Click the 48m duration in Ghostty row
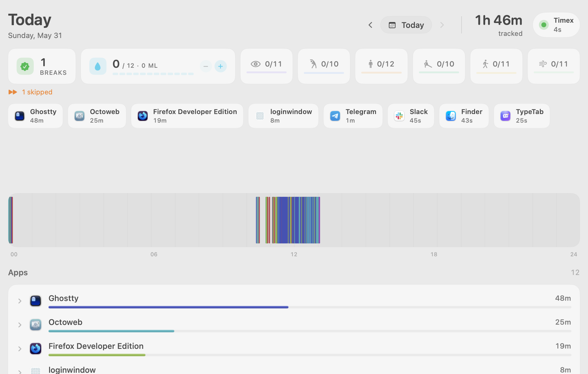588x374 pixels. (x=563, y=298)
